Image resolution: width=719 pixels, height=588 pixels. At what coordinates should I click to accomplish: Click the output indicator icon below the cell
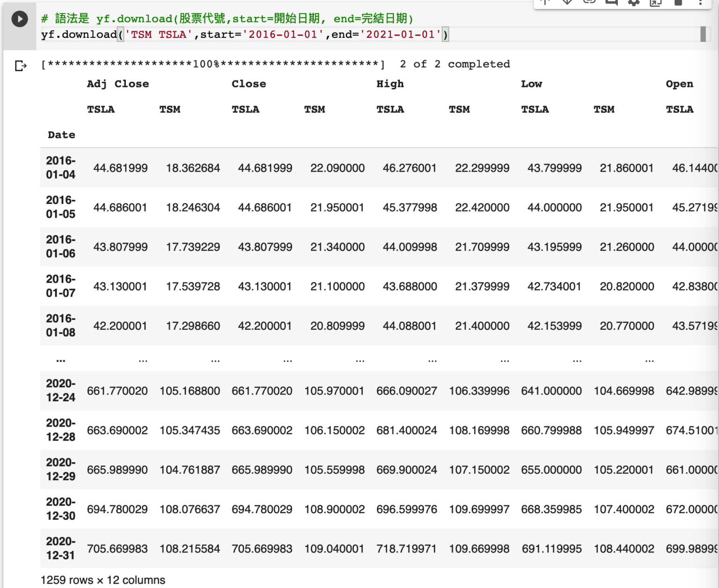[x=20, y=66]
